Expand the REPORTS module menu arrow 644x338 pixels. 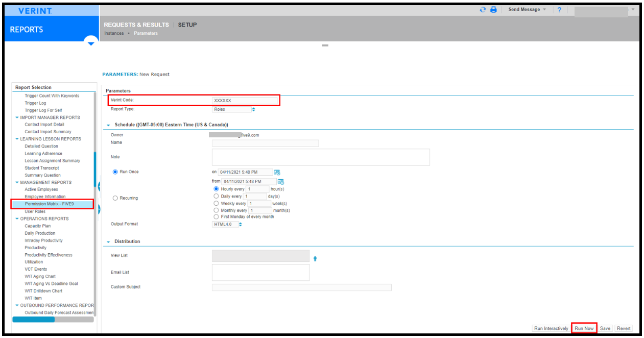coord(91,43)
